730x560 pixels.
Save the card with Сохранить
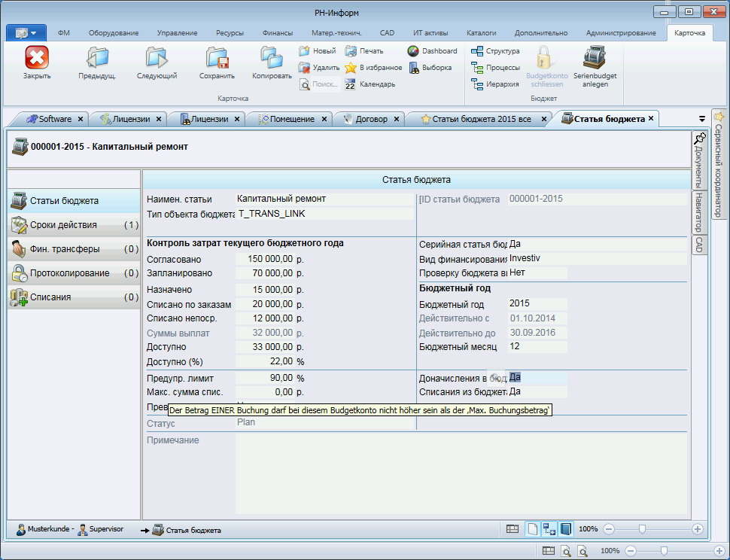tap(217, 59)
